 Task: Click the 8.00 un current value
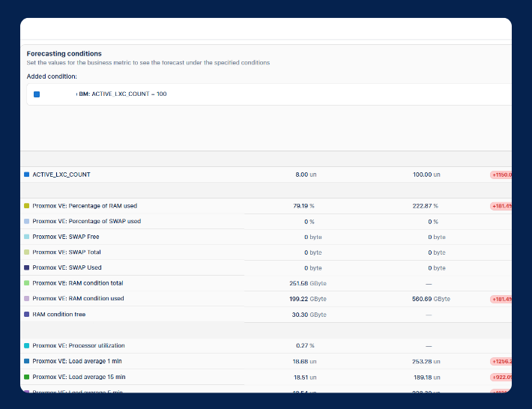[x=306, y=175]
